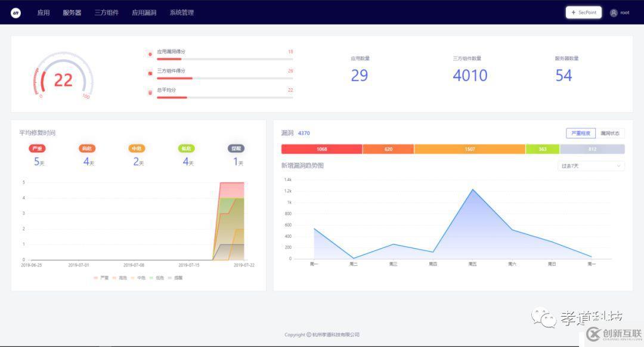Click the plus icon on SecPoint button
Image resolution: width=644 pixels, height=347 pixels.
click(574, 13)
